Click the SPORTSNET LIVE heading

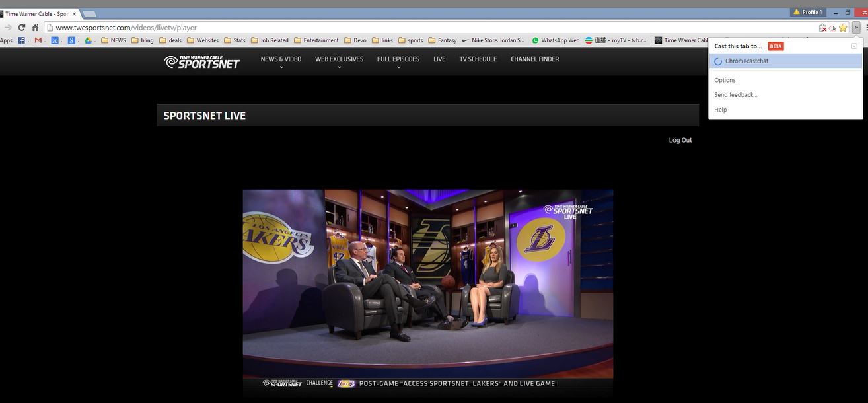(205, 116)
